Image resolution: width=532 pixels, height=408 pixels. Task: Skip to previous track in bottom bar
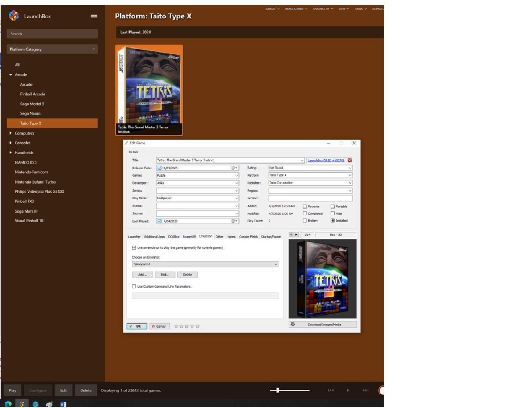pyautogui.click(x=331, y=390)
